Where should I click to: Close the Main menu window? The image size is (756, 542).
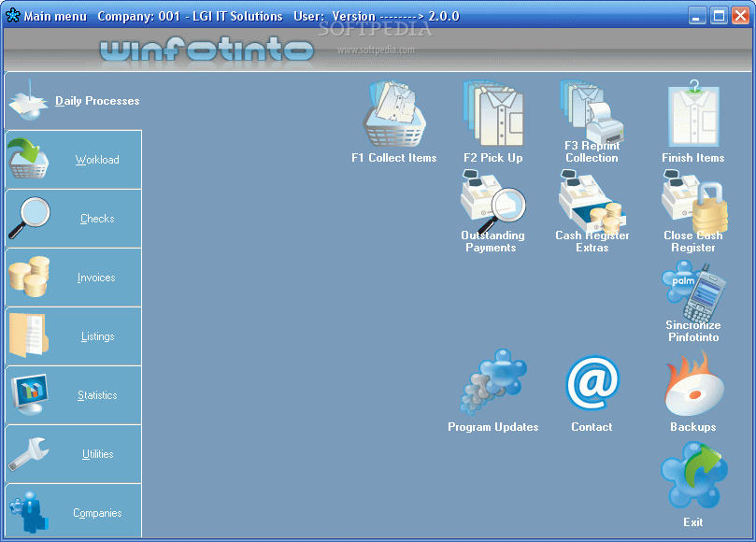pyautogui.click(x=740, y=16)
